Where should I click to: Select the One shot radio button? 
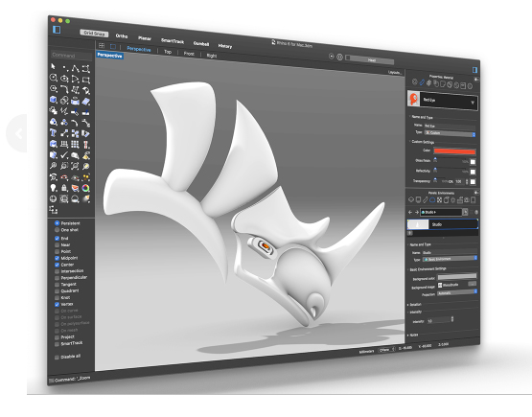(57, 230)
